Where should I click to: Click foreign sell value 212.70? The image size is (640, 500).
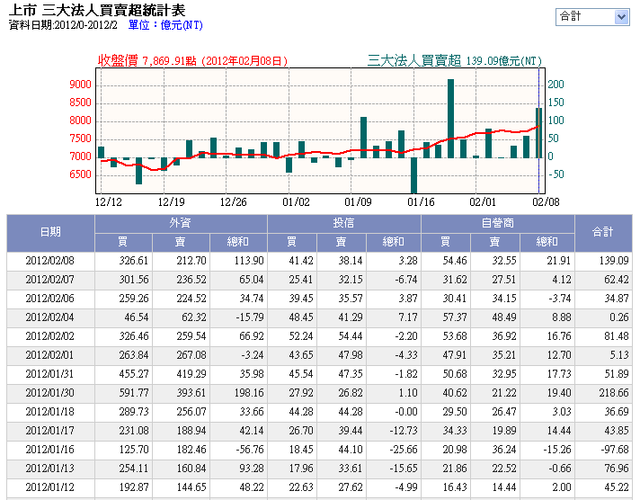191,261
